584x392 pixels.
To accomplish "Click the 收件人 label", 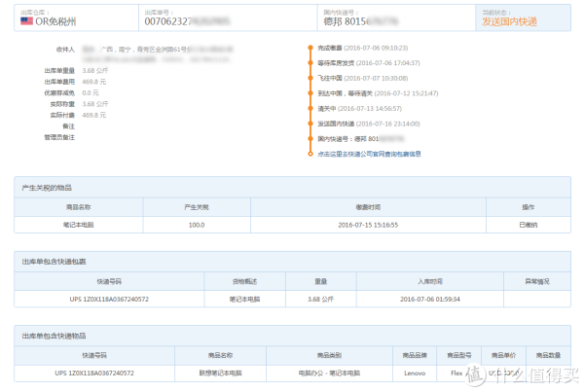I will tap(65, 50).
